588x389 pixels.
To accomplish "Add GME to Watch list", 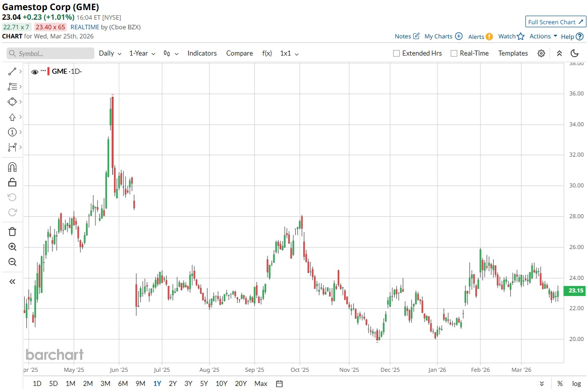I will tap(511, 36).
